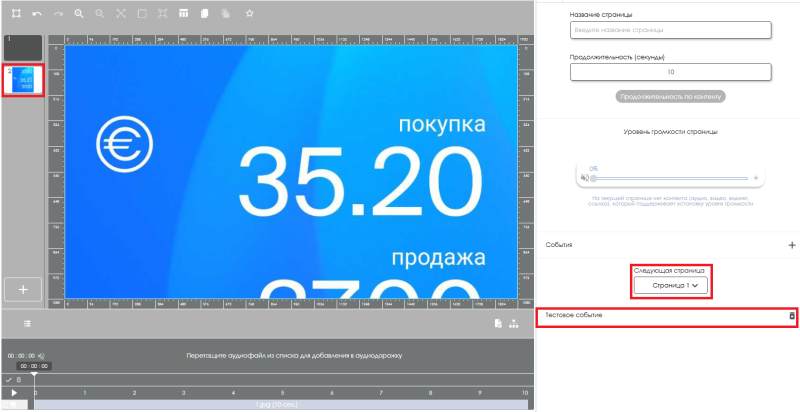
Task: Click the 'Название страницы' input field
Action: click(x=670, y=30)
